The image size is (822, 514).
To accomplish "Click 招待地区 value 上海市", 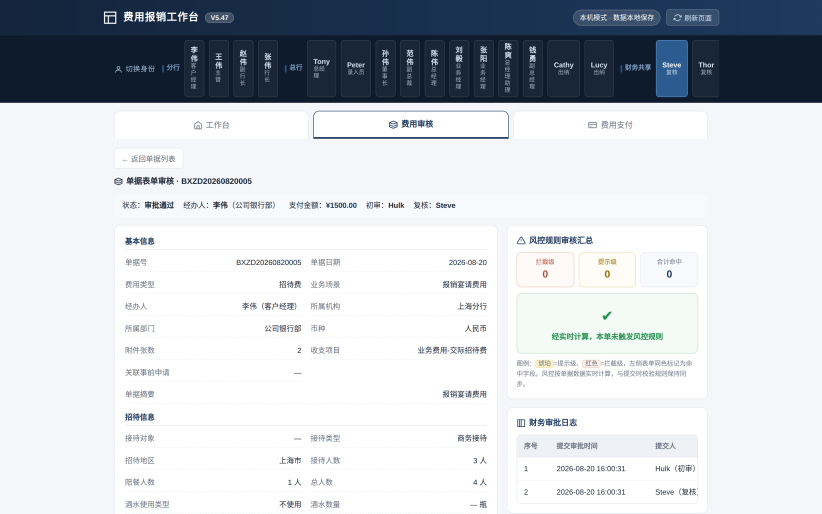I will (290, 461).
